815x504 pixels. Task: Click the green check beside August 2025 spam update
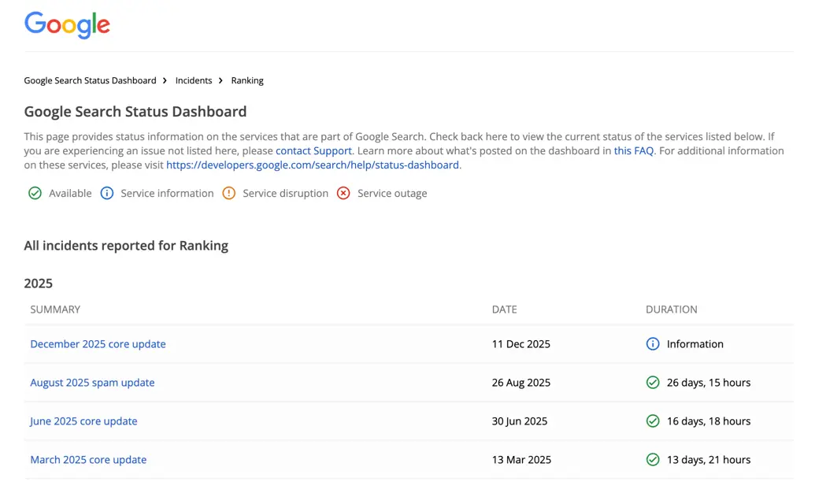coord(653,382)
